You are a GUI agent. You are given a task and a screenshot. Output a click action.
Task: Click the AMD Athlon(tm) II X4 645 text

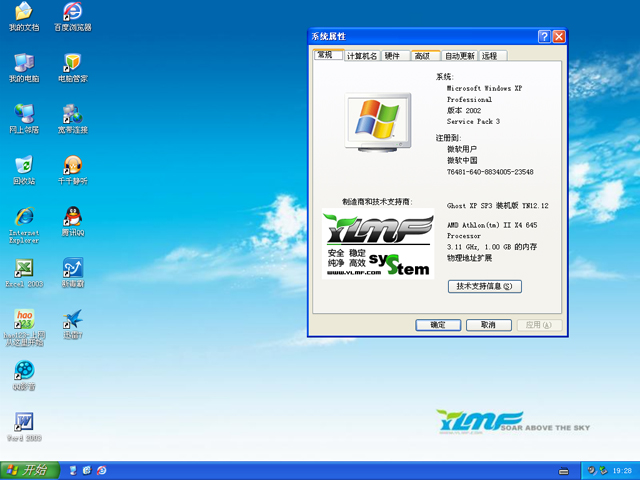click(x=492, y=225)
